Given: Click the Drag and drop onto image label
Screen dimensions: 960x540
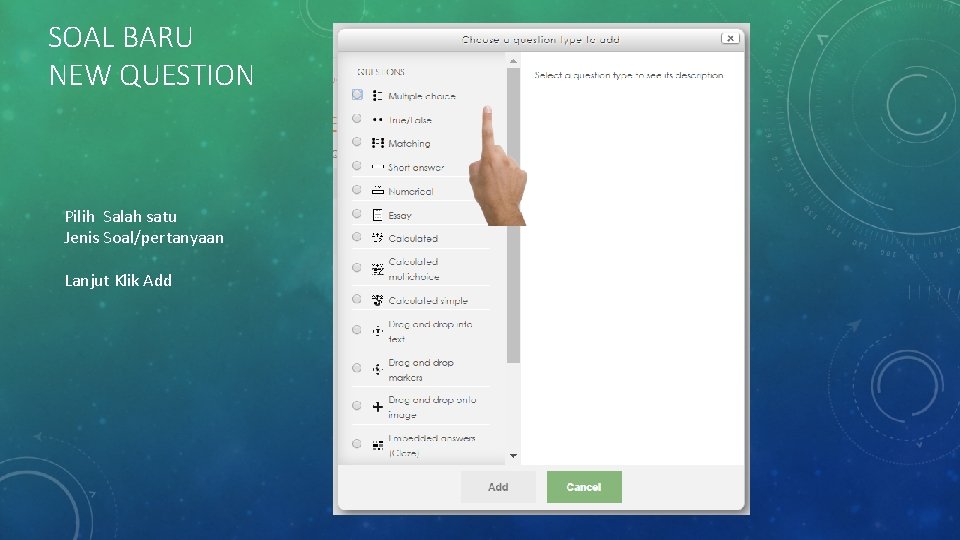Looking at the screenshot, I should 432,407.
